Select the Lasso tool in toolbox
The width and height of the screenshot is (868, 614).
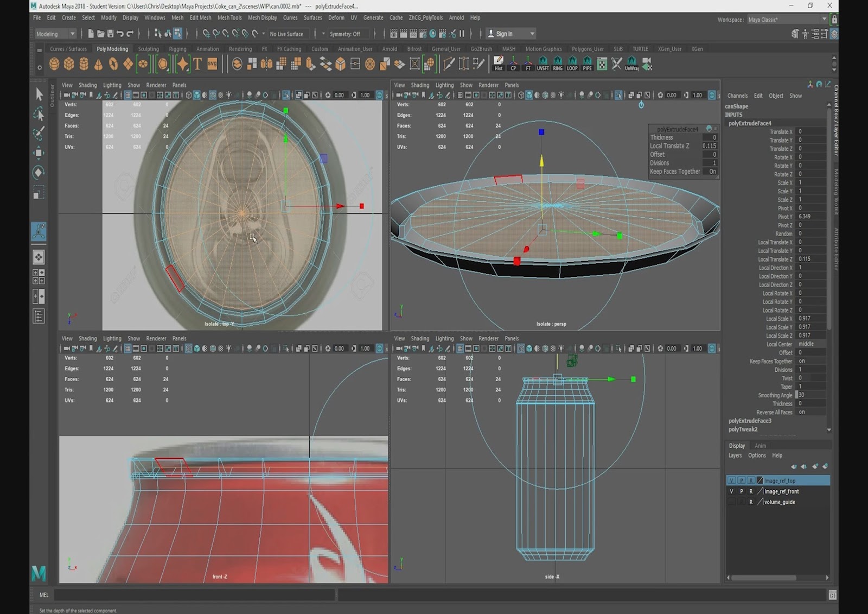click(39, 114)
